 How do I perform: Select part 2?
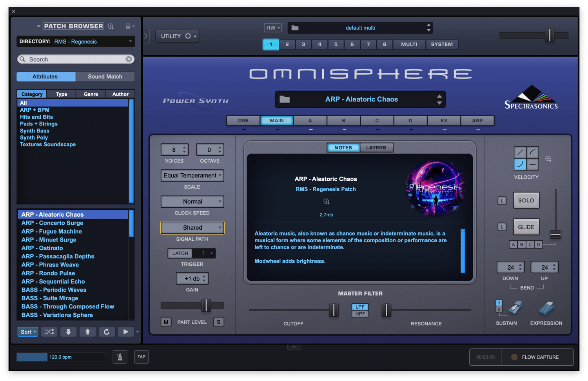(x=287, y=44)
